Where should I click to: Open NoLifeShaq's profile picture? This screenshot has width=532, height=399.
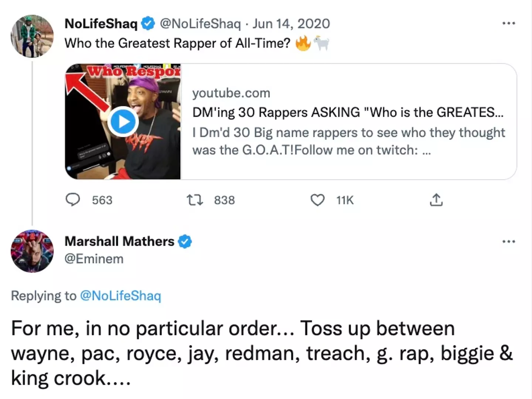32,36
